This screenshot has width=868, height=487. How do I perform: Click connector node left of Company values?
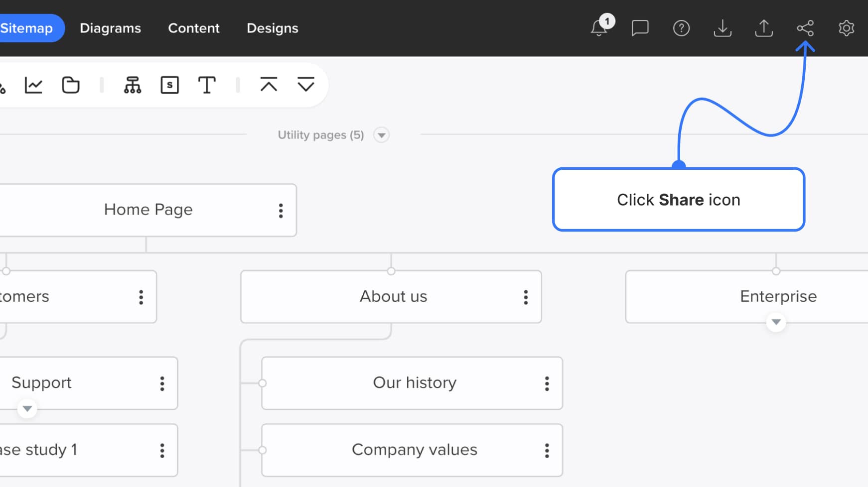point(262,450)
